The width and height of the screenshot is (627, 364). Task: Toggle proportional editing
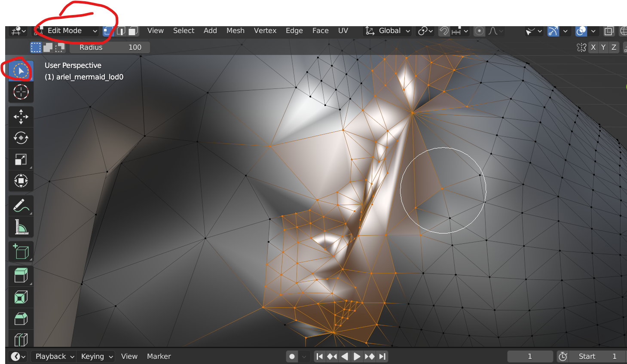tap(479, 31)
